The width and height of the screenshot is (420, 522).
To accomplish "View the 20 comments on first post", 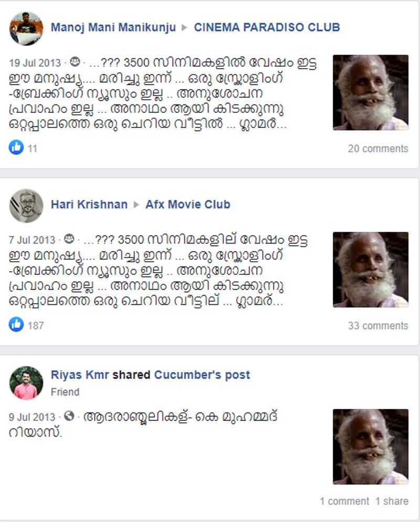I will (378, 148).
